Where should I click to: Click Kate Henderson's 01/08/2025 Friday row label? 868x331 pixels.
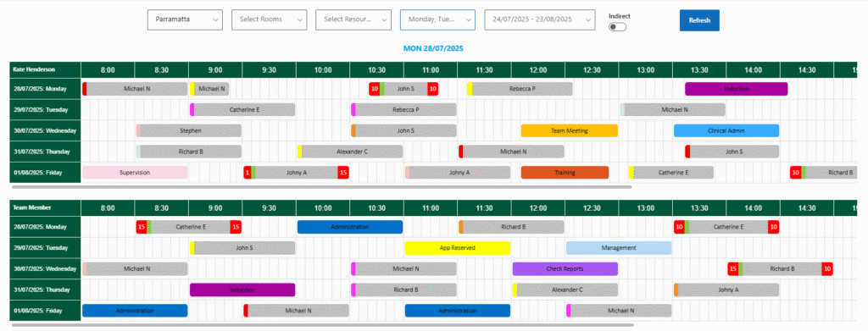pos(46,173)
